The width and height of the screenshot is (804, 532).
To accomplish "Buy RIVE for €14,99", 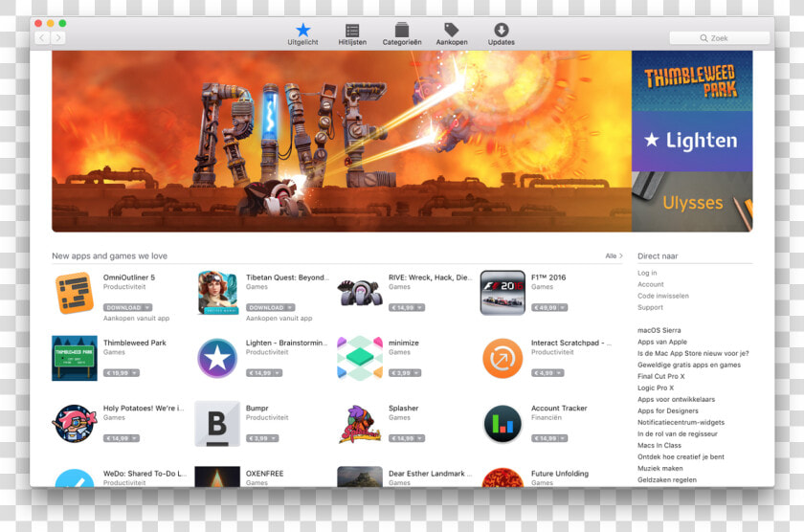I will click(x=403, y=307).
